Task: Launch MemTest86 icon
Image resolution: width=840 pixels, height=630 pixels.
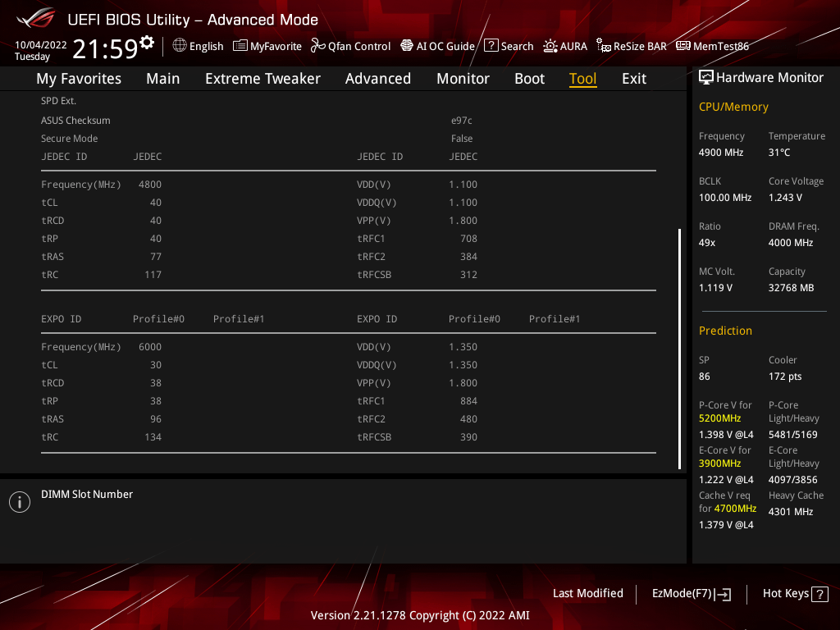Action: click(683, 46)
